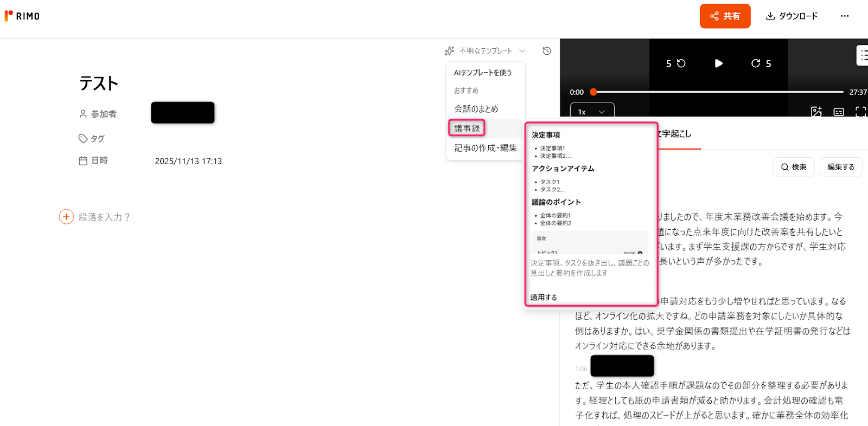Click the ダウンロード download button
The height and width of the screenshot is (426, 868).
point(792,16)
